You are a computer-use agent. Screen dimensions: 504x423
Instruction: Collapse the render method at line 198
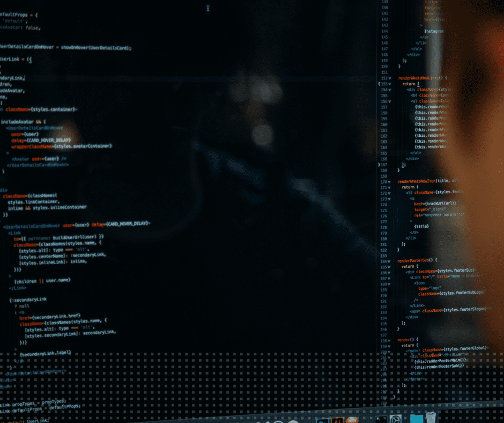coord(389,341)
